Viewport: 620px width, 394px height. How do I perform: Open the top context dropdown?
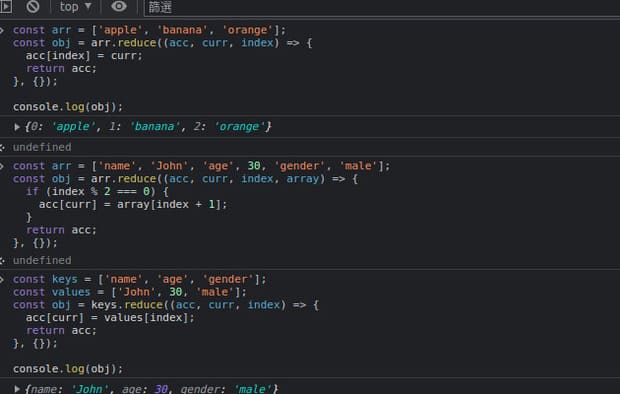click(x=75, y=7)
